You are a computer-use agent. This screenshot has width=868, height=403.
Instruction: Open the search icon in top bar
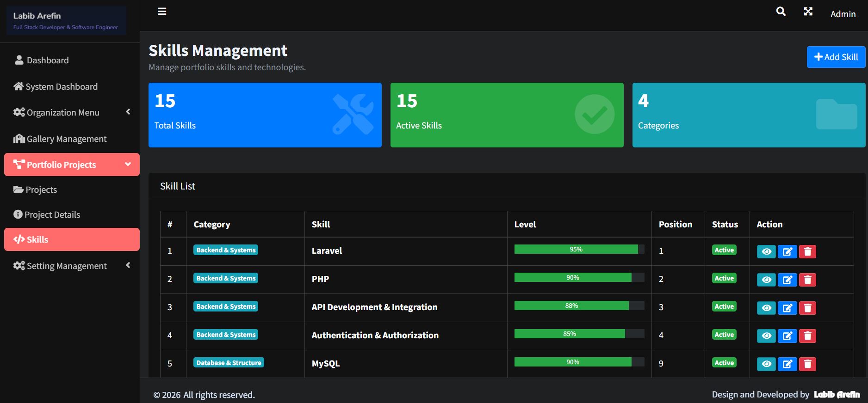click(781, 12)
